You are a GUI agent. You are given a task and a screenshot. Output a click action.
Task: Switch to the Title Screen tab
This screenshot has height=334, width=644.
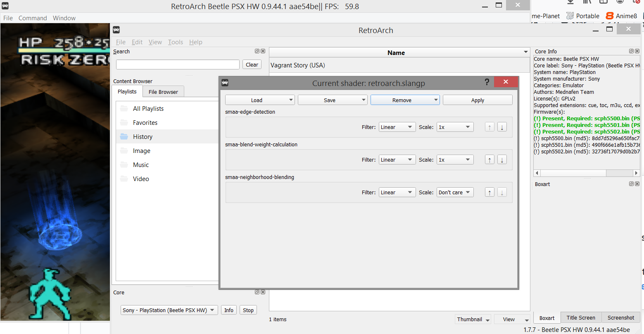[x=581, y=317]
